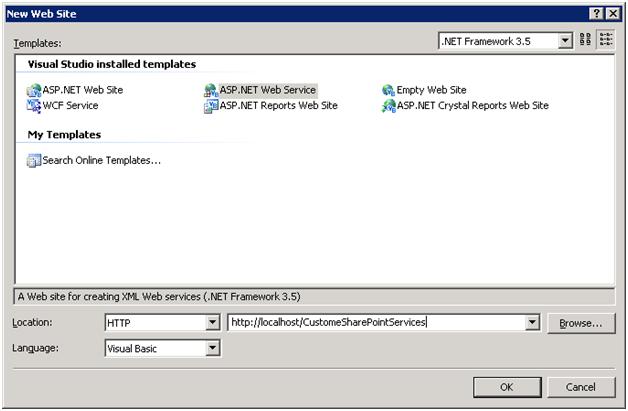Select the WCF Service template icon
628x411 pixels.
[34, 106]
